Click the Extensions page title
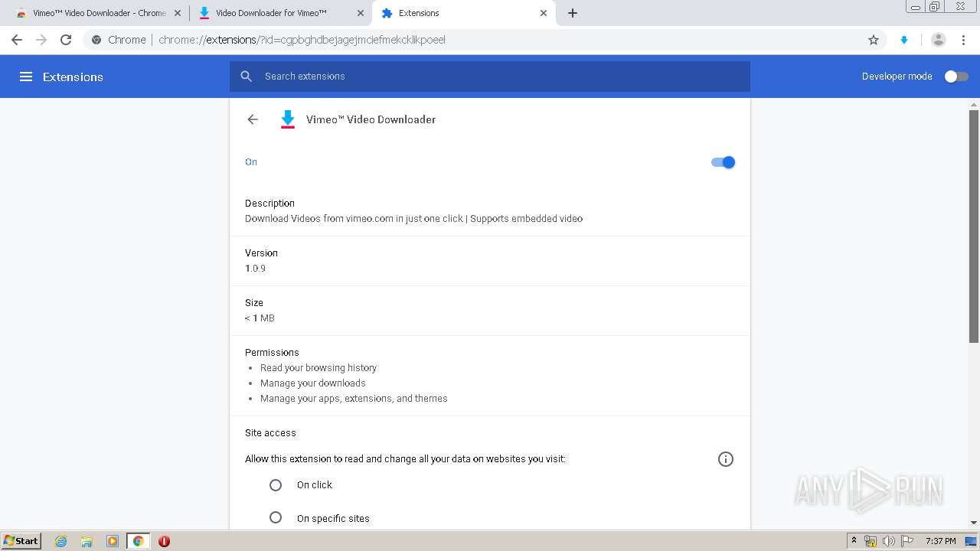The width and height of the screenshot is (980, 551). (x=73, y=77)
